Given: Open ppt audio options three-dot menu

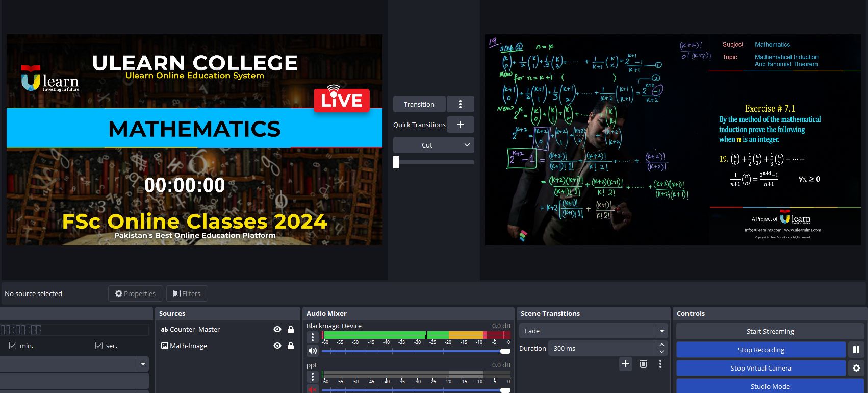Looking at the screenshot, I should (x=313, y=377).
